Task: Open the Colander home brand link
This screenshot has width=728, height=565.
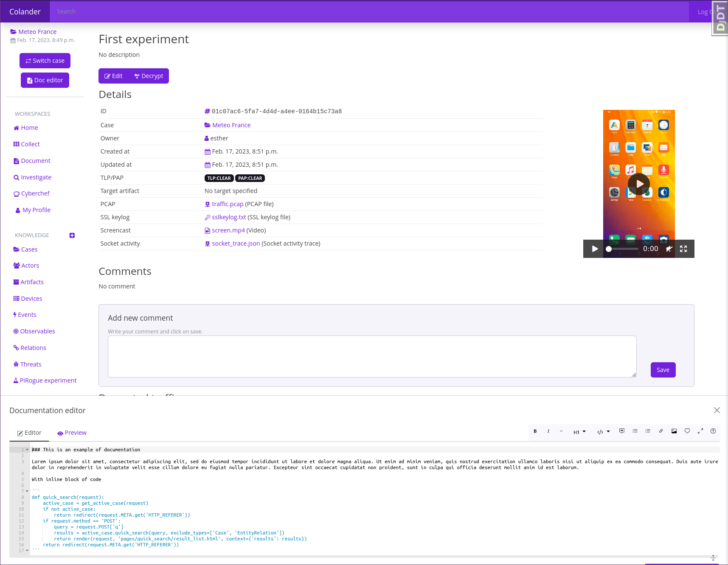Action: [x=25, y=11]
